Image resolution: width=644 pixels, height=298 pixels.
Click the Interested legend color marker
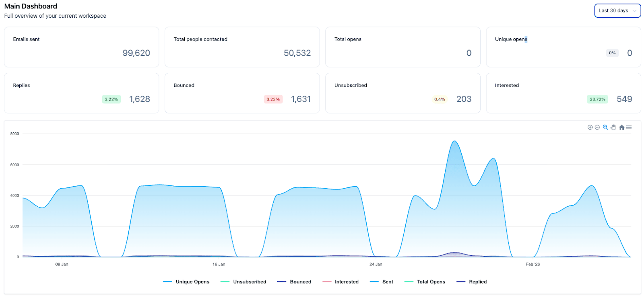pos(327,282)
